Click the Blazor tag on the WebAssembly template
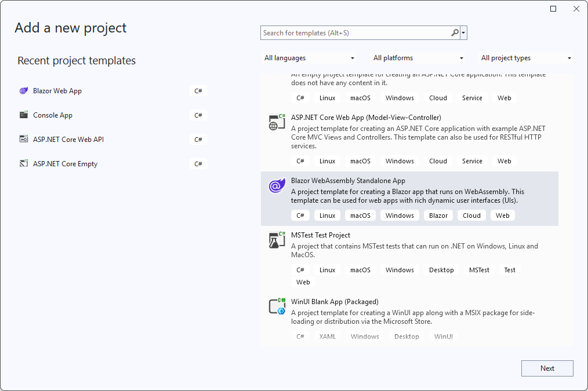 (x=438, y=215)
